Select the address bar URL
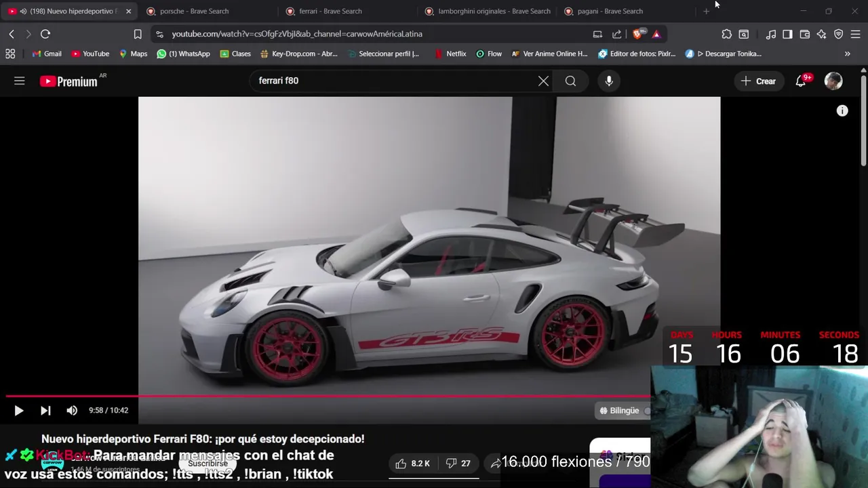The width and height of the screenshot is (868, 488). [297, 34]
